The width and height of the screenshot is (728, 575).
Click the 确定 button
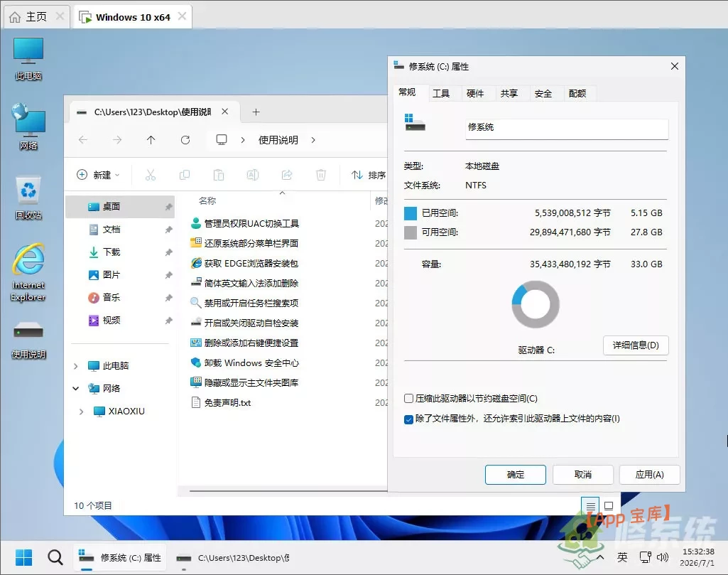click(x=516, y=475)
